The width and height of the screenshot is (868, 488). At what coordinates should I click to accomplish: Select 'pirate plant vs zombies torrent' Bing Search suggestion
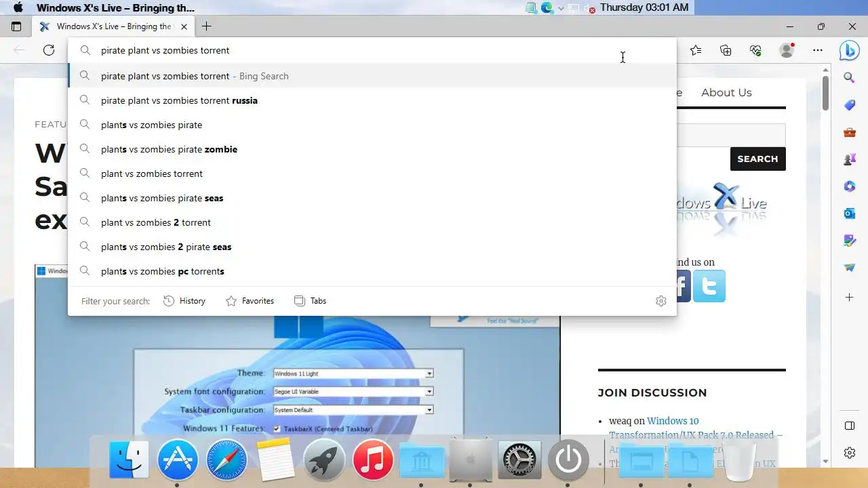(372, 76)
